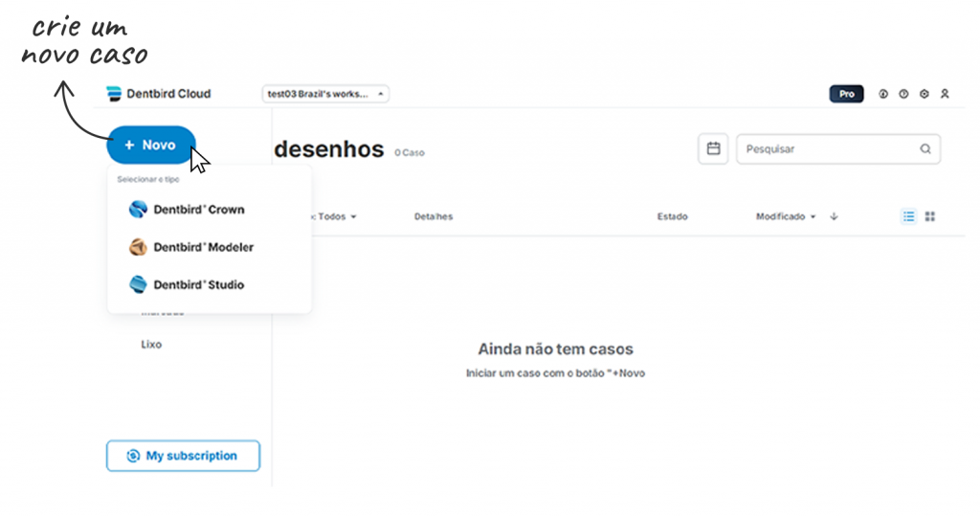Viewport: 980px width, 517px height.
Task: Focus the Pesquisar search field
Action: click(x=838, y=148)
